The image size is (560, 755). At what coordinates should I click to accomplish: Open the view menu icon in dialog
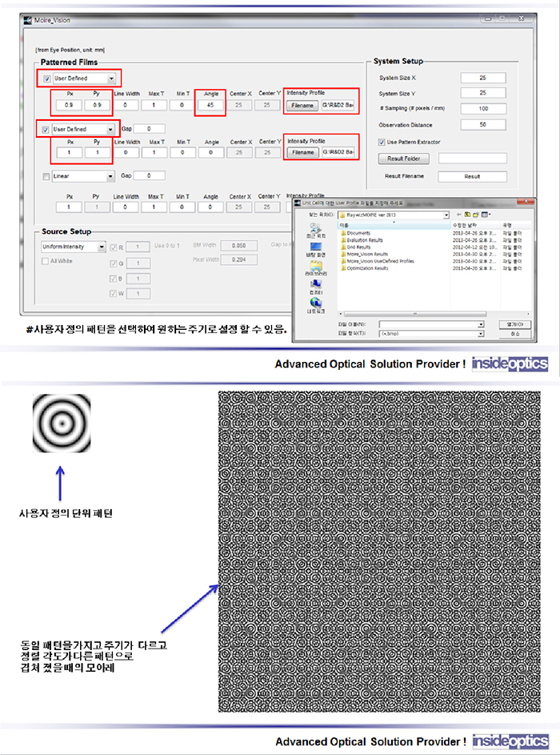(486, 215)
